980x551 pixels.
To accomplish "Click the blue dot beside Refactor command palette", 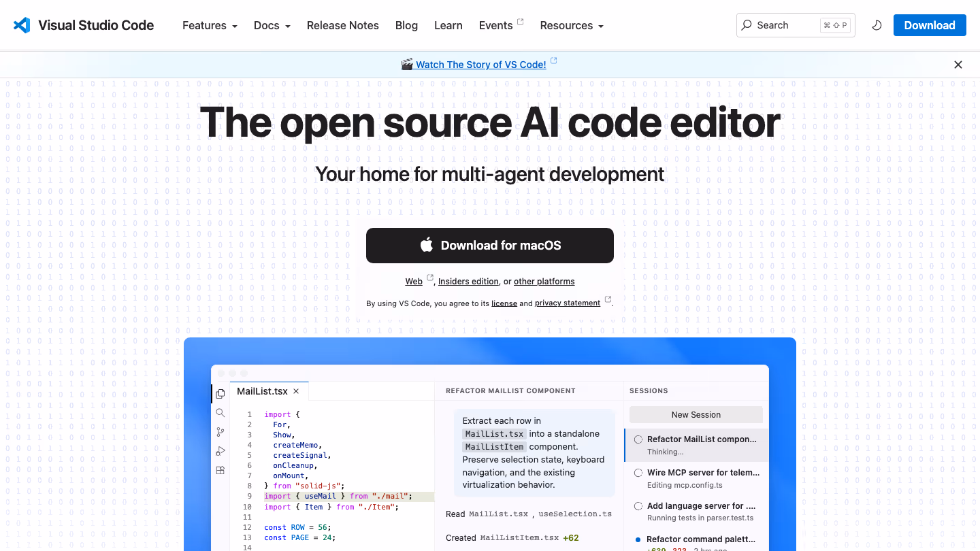I will [638, 539].
